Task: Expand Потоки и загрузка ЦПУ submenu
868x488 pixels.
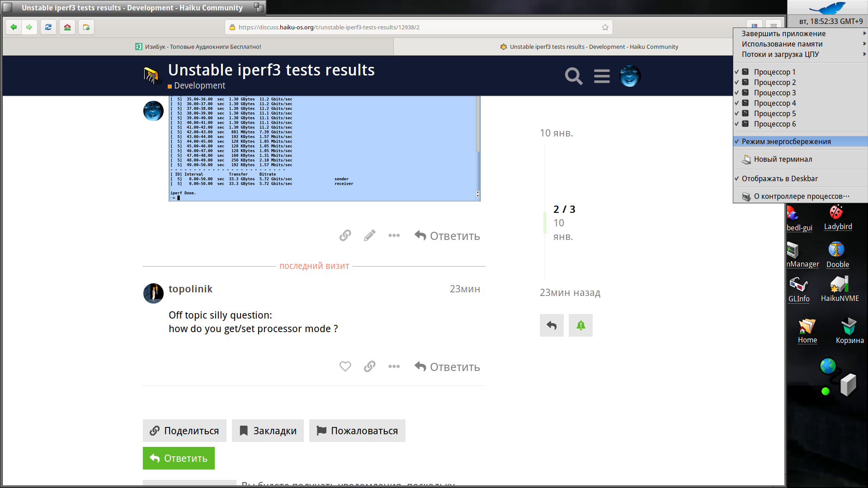Action: tap(800, 54)
